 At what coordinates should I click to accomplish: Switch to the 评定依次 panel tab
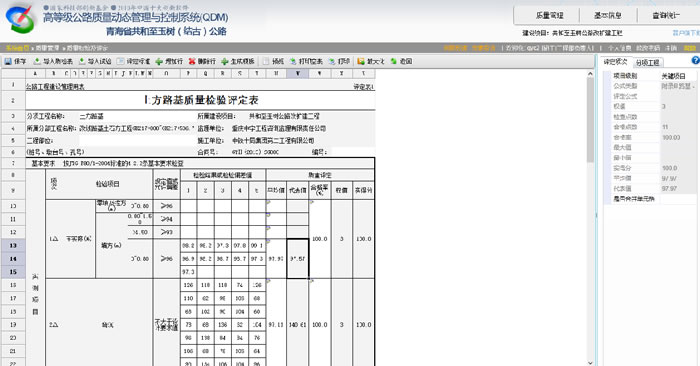[x=615, y=62]
